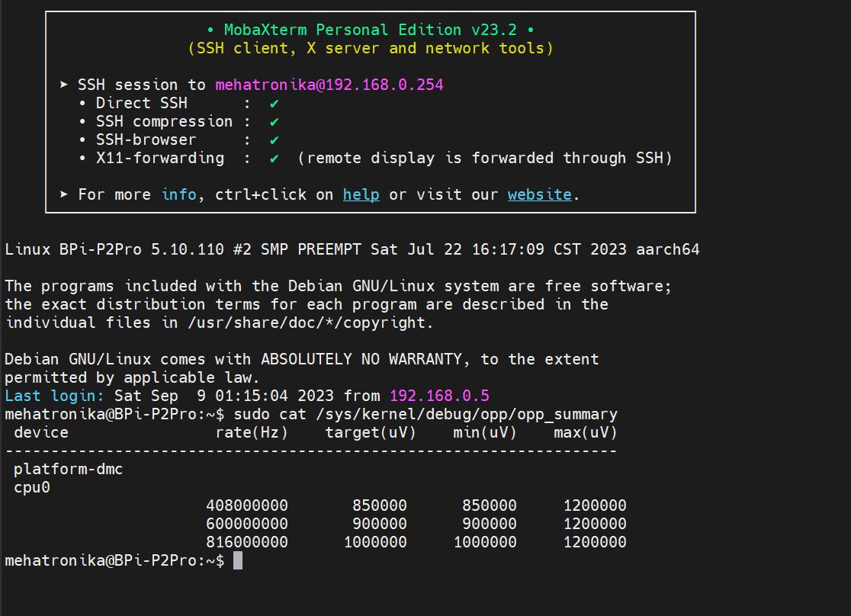Click the X11-forwarding checkmark

[274, 158]
